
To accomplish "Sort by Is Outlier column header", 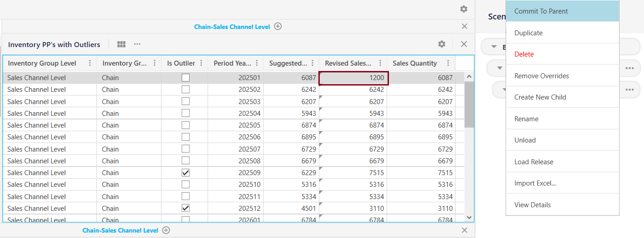I will tap(181, 63).
